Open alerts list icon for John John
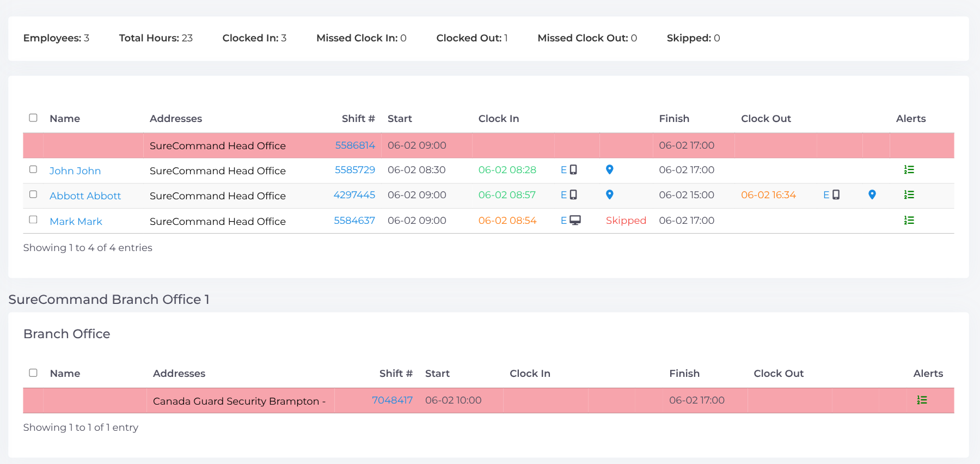 click(x=909, y=170)
